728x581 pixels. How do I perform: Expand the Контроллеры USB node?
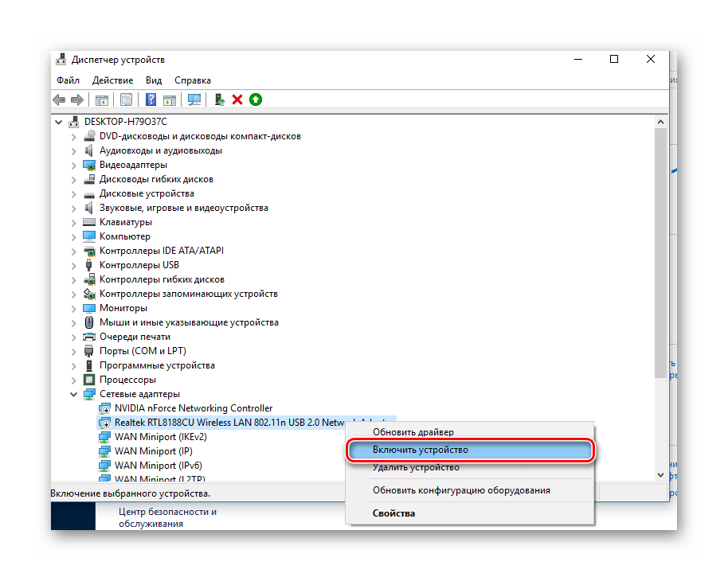(x=74, y=265)
